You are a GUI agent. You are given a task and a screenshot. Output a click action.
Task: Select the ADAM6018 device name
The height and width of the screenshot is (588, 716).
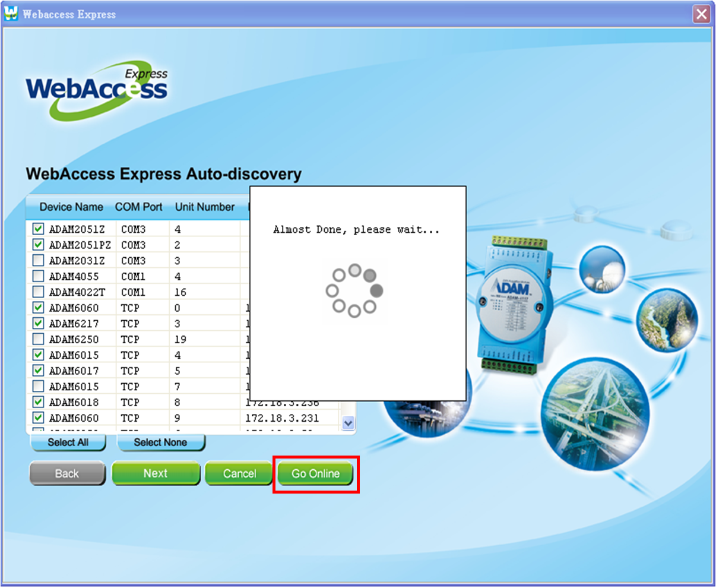point(74,402)
